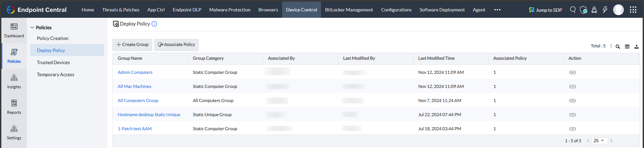Viewport: 644px width, 148px height.
Task: Open the apps grid icon
Action: 633,10
